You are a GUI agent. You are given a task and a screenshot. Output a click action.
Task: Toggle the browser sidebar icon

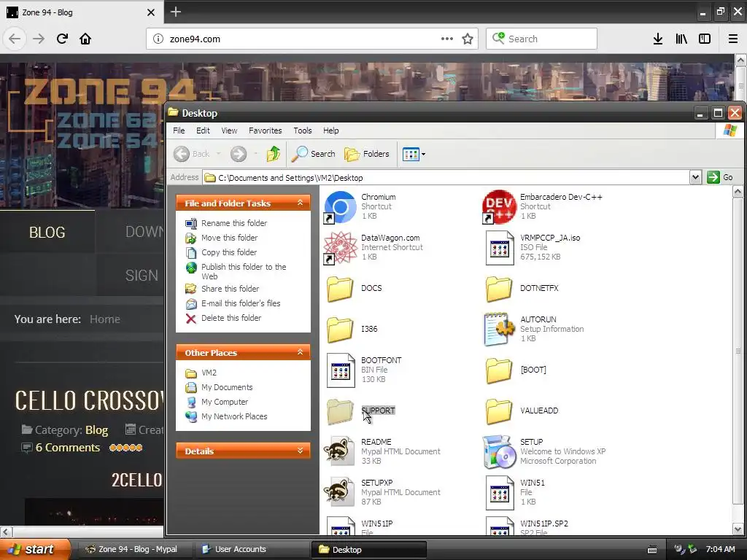[x=705, y=39]
